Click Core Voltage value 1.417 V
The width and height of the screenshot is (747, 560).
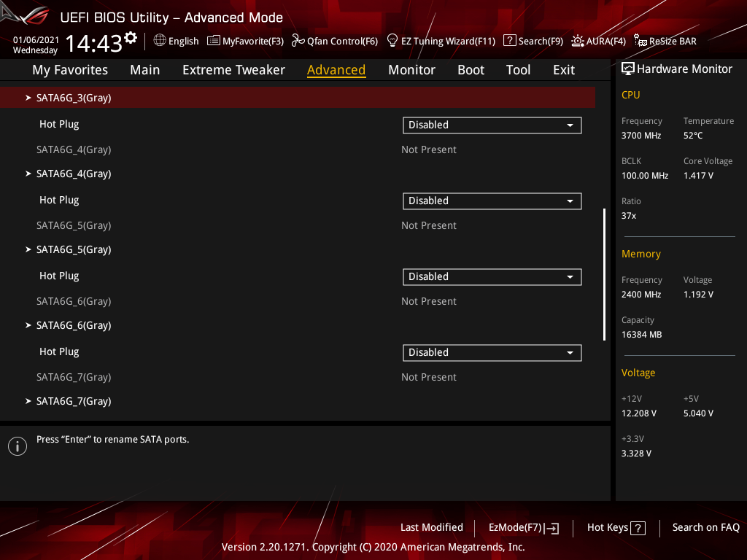(698, 176)
